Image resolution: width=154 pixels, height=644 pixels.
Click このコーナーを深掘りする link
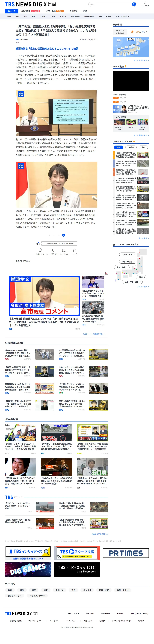point(93,334)
